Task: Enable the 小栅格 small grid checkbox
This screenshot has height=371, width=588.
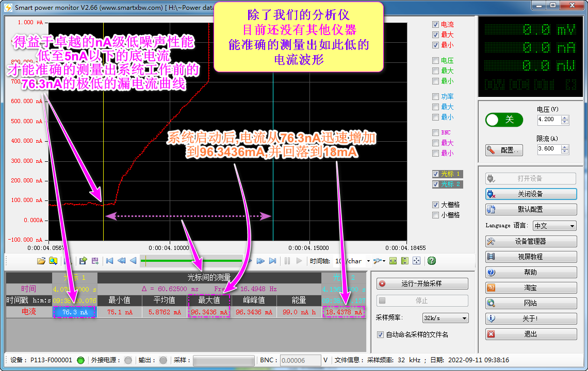Action: [x=436, y=215]
